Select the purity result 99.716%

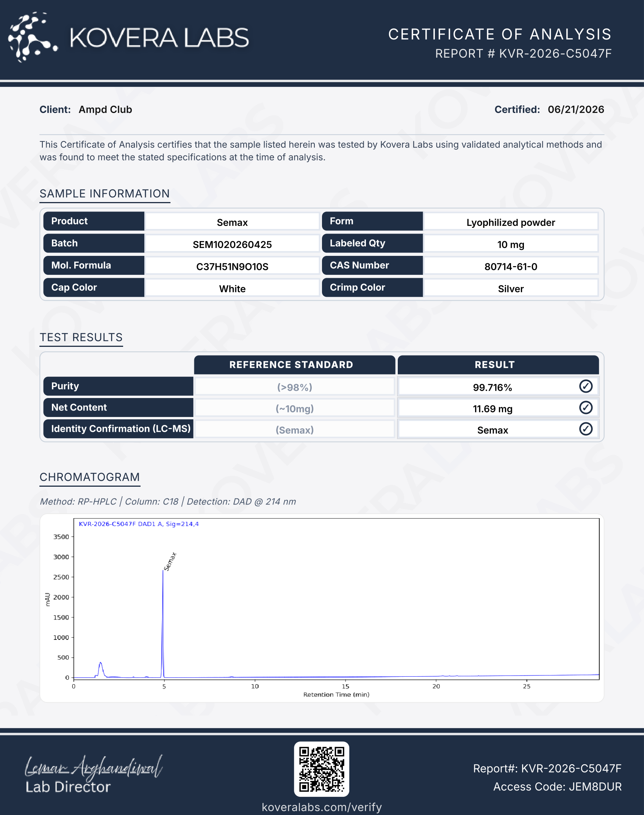[x=492, y=387]
